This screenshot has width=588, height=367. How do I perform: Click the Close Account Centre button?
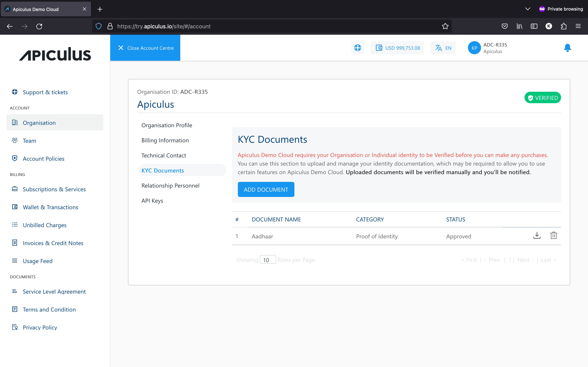click(146, 48)
